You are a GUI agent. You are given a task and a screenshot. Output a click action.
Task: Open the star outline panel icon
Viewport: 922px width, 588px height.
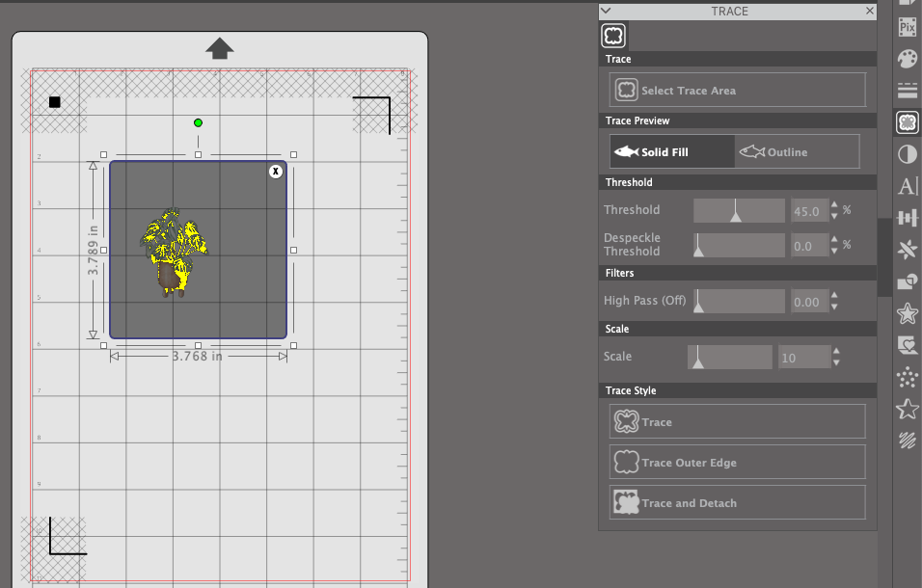(x=908, y=409)
